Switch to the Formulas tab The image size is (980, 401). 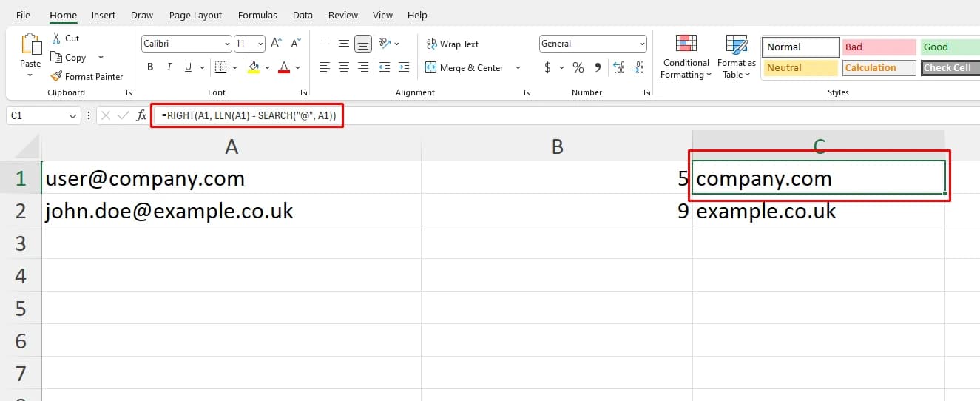pos(258,15)
